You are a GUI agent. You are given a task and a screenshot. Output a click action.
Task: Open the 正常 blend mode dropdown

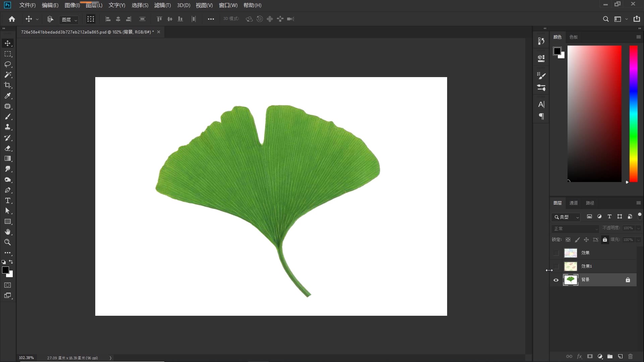[x=575, y=229]
